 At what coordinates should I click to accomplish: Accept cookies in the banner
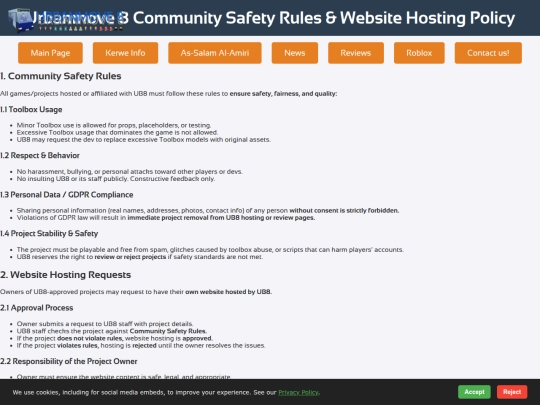coord(474,392)
